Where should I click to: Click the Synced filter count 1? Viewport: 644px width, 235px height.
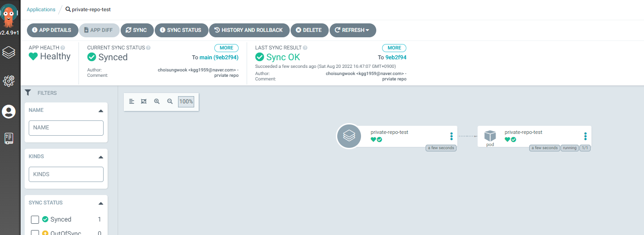pyautogui.click(x=100, y=220)
